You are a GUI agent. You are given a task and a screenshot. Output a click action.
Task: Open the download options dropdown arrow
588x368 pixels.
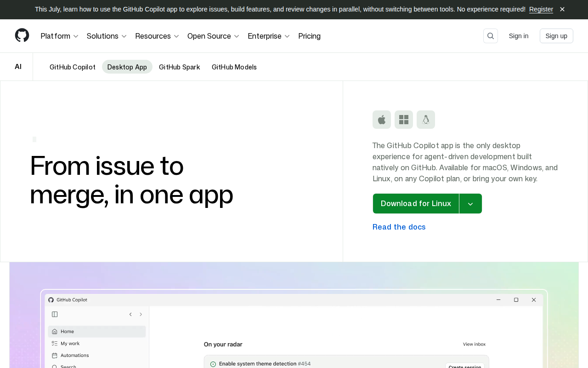click(x=470, y=204)
